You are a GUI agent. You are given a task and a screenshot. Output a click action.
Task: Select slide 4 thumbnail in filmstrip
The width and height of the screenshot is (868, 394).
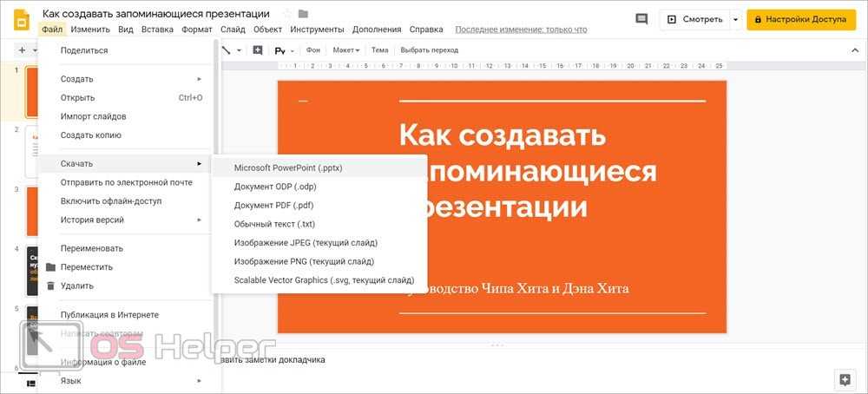tap(32, 271)
